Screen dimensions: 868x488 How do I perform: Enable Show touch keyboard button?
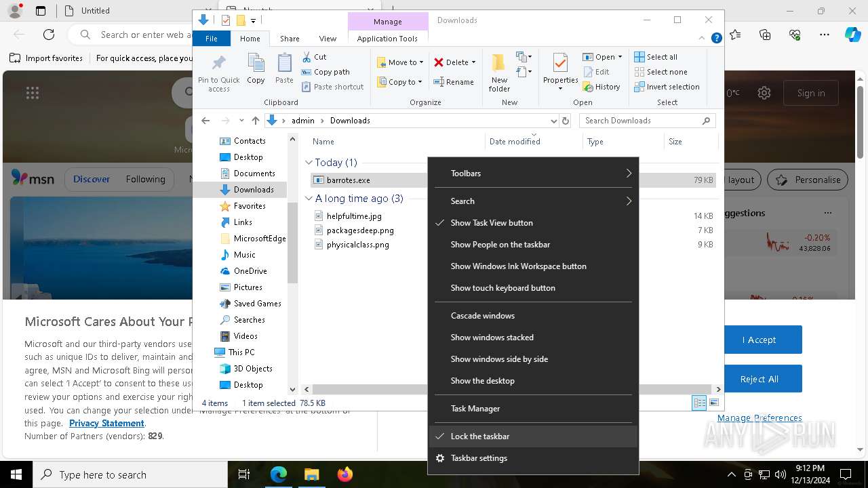pos(534,288)
